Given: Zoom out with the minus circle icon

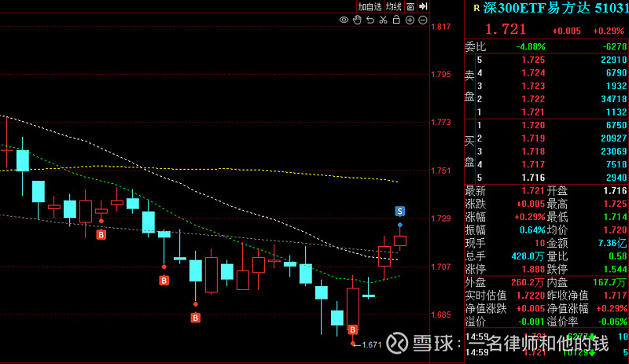Looking at the screenshot, I should (423, 20).
